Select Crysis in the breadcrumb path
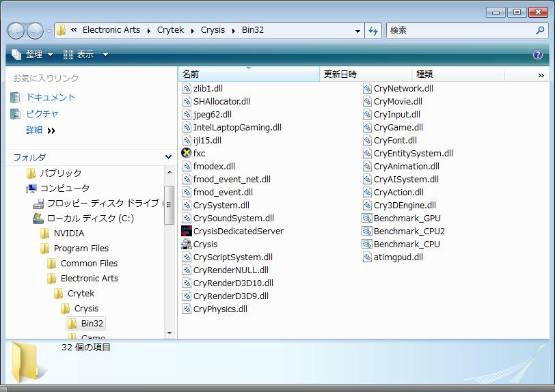Image resolution: width=555 pixels, height=392 pixels. 213,30
